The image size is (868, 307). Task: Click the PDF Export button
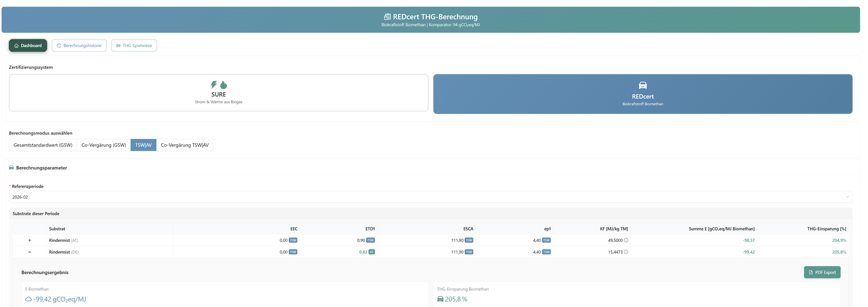[822, 272]
